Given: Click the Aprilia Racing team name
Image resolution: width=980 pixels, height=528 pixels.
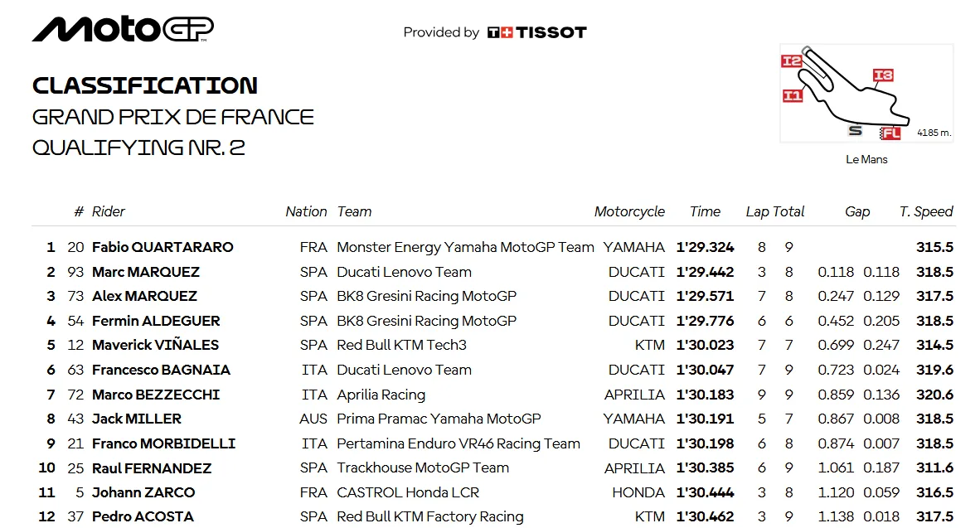Looking at the screenshot, I should [x=381, y=395].
